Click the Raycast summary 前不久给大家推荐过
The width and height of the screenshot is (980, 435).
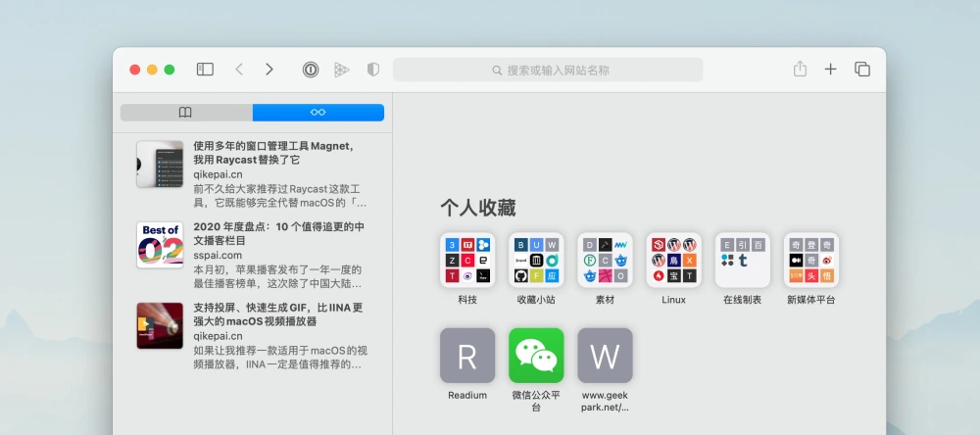point(280,196)
